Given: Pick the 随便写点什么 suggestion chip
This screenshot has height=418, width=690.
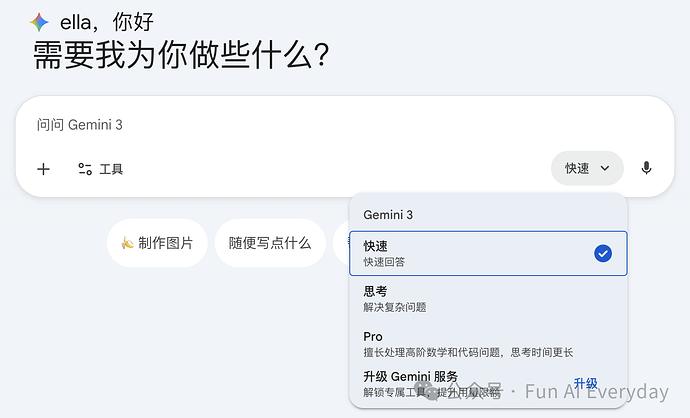Looking at the screenshot, I should (269, 243).
